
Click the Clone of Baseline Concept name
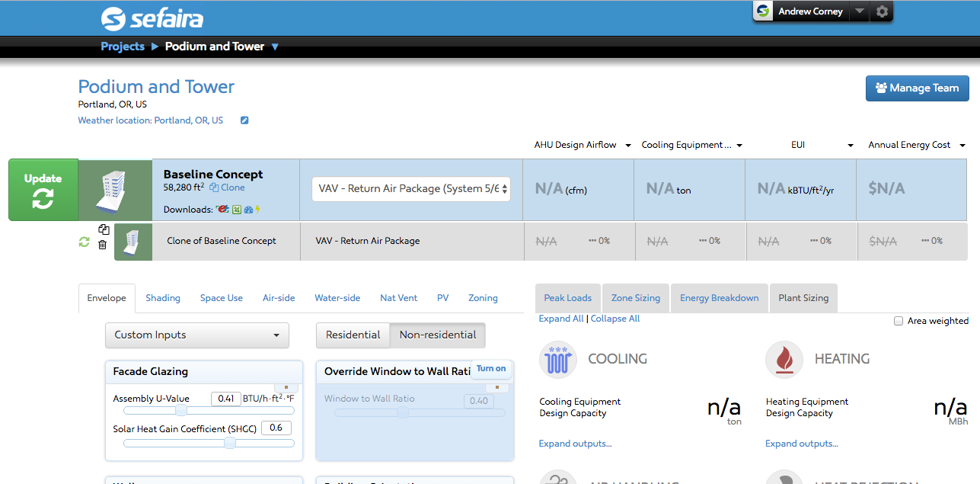222,241
